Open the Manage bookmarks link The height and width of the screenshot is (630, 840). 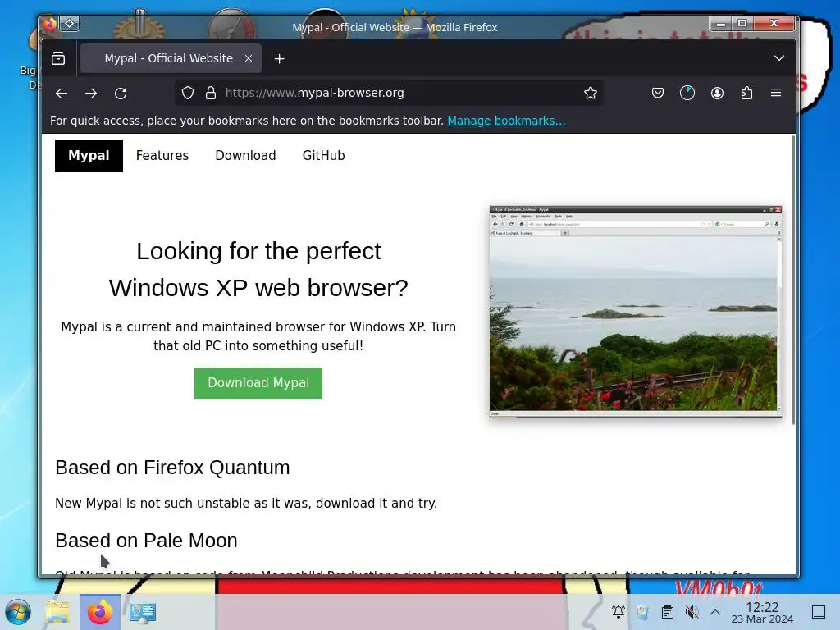(506, 121)
